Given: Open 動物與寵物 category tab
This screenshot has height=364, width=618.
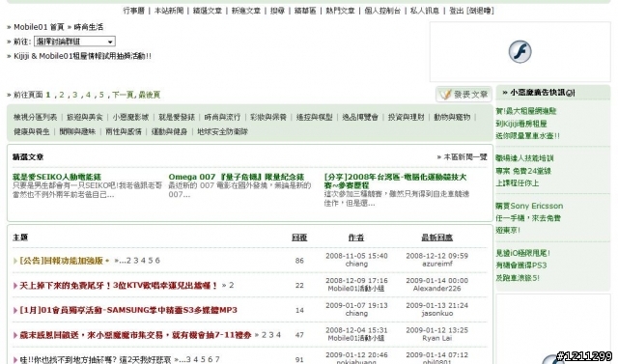Looking at the screenshot, I should click(452, 117).
